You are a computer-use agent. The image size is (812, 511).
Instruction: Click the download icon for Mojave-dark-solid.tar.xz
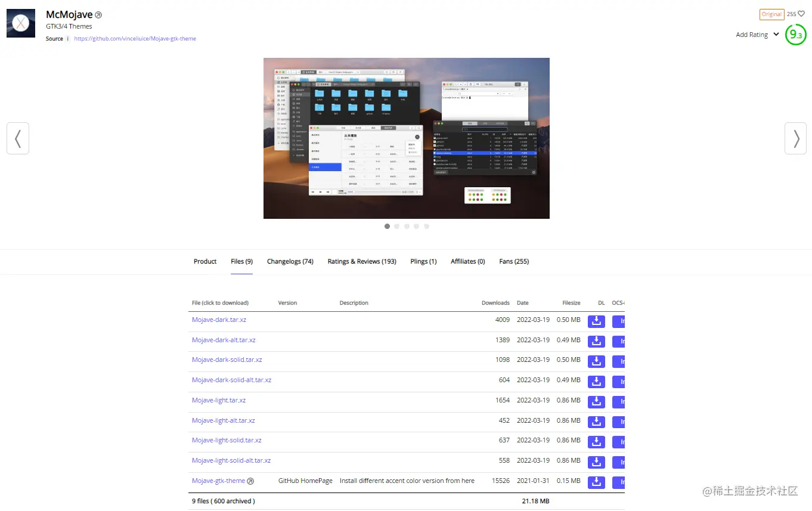596,361
